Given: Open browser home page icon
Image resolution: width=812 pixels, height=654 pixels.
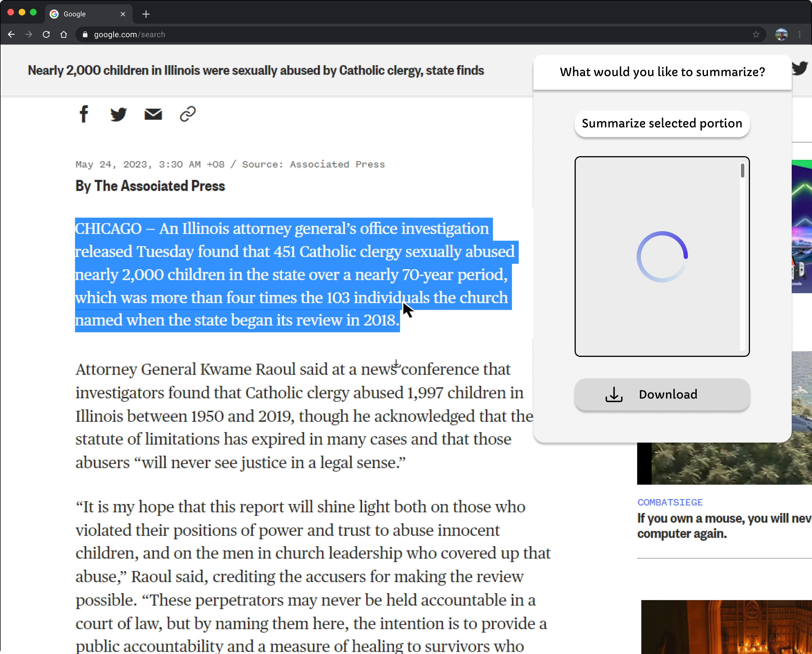Looking at the screenshot, I should (x=64, y=35).
